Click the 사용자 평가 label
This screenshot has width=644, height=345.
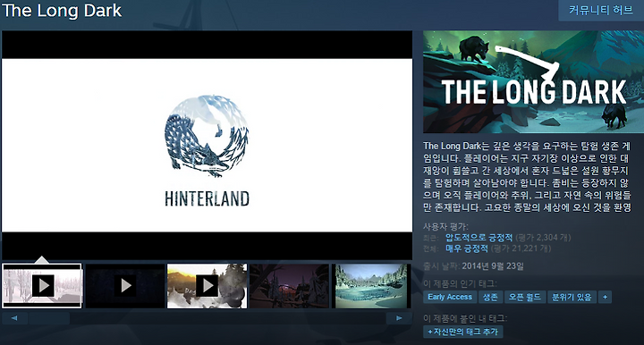pos(445,226)
